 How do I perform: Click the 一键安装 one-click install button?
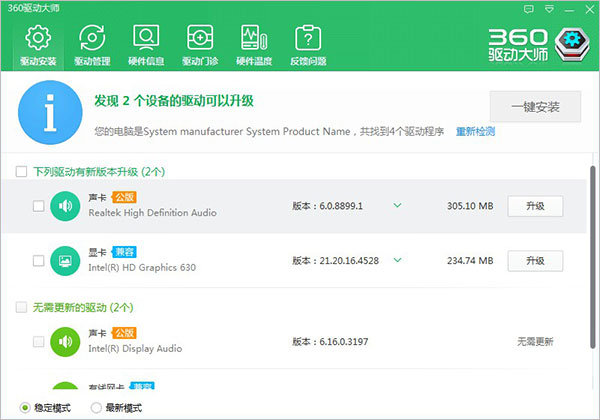click(535, 106)
